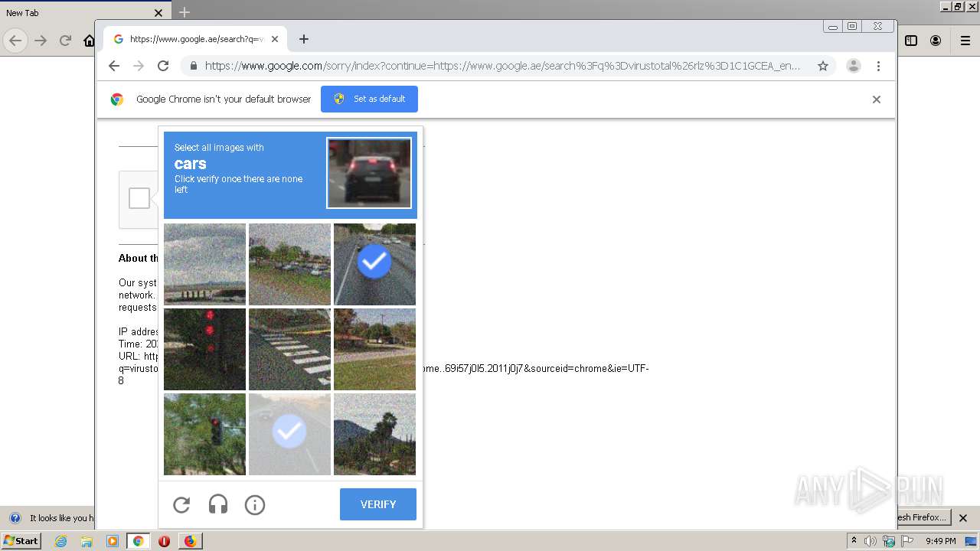
Task: Go back in Chrome
Action: [114, 66]
